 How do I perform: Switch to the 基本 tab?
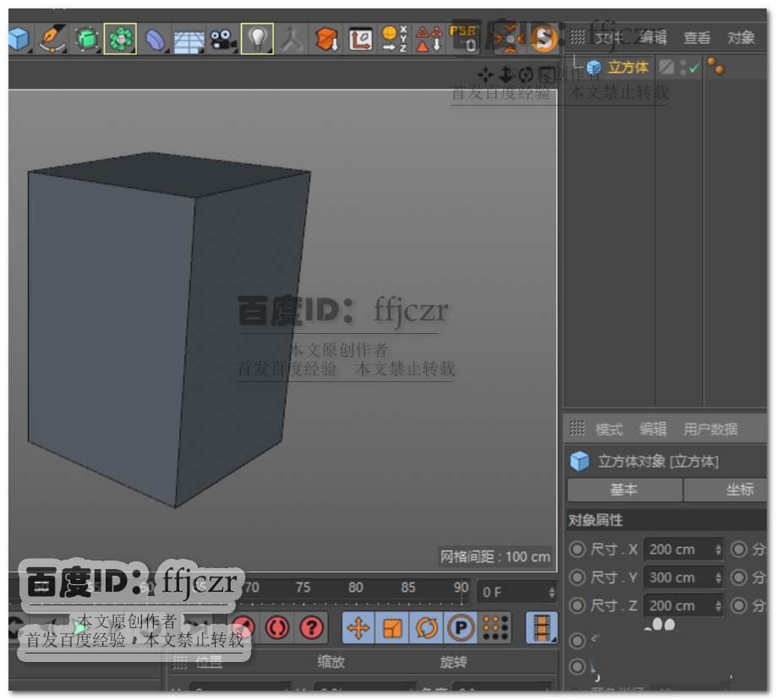click(x=625, y=489)
